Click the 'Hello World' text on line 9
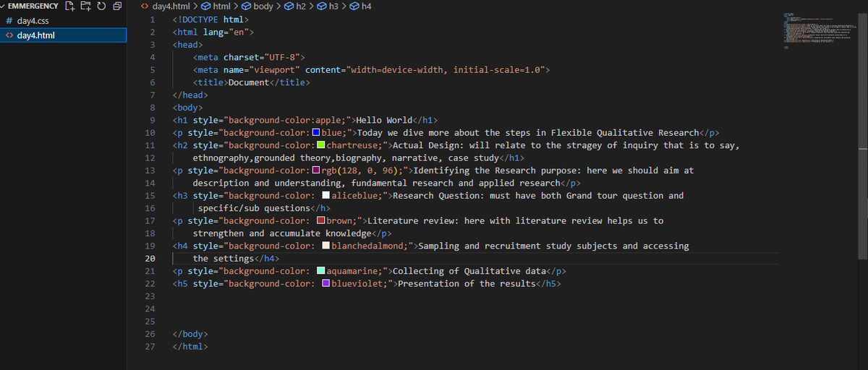868x370 pixels. coord(384,120)
